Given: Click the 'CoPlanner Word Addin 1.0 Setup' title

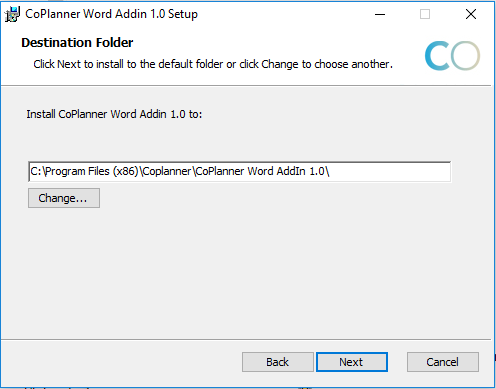Looking at the screenshot, I should coord(111,14).
